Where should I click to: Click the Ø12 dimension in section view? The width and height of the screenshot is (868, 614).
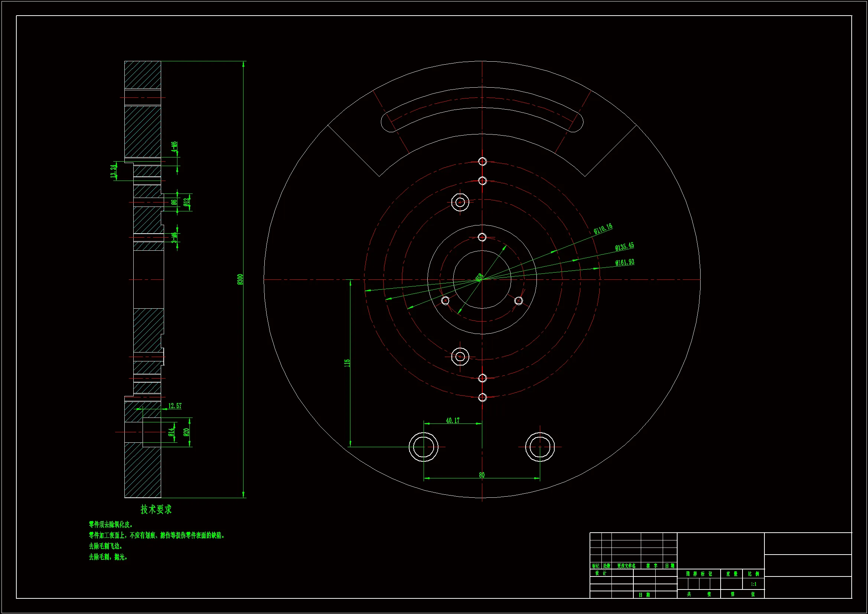[x=186, y=202]
